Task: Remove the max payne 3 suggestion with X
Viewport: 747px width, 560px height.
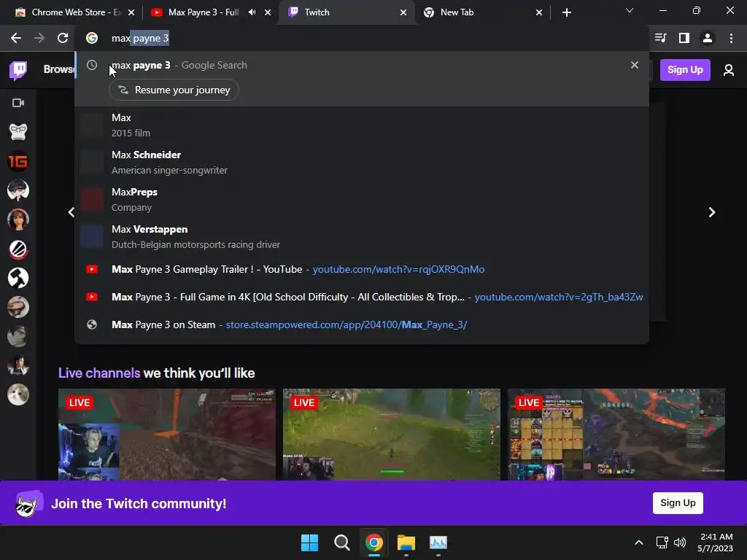Action: (634, 65)
